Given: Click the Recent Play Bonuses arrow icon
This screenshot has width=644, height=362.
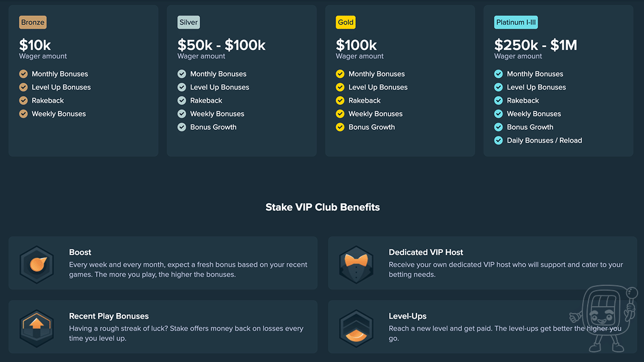Looking at the screenshot, I should coord(37,327).
